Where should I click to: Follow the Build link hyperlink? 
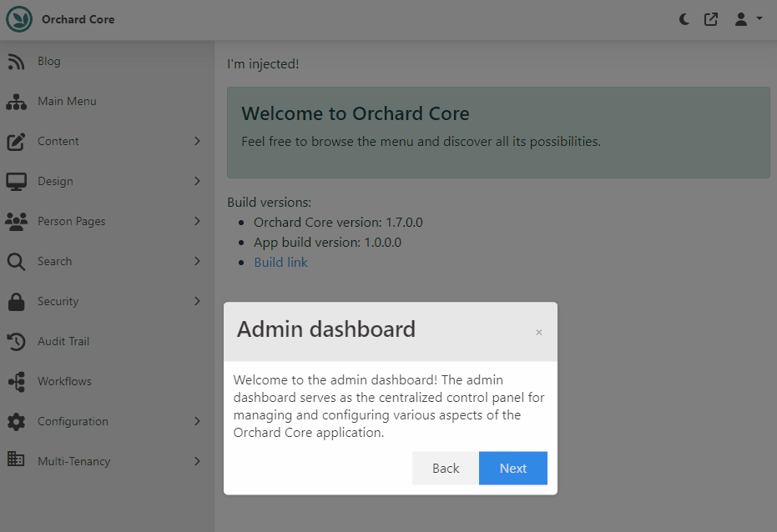pos(281,263)
